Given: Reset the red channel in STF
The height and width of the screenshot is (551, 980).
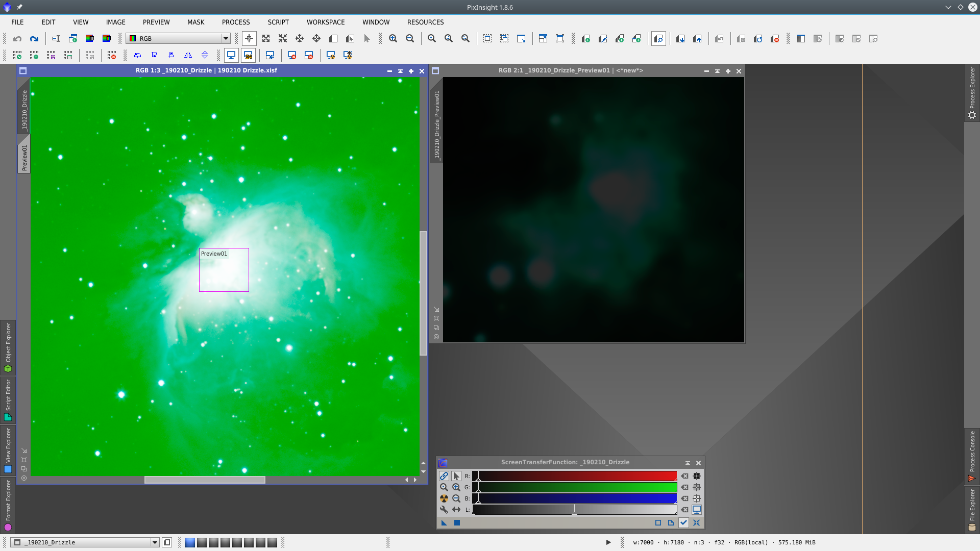Looking at the screenshot, I should pyautogui.click(x=685, y=476).
